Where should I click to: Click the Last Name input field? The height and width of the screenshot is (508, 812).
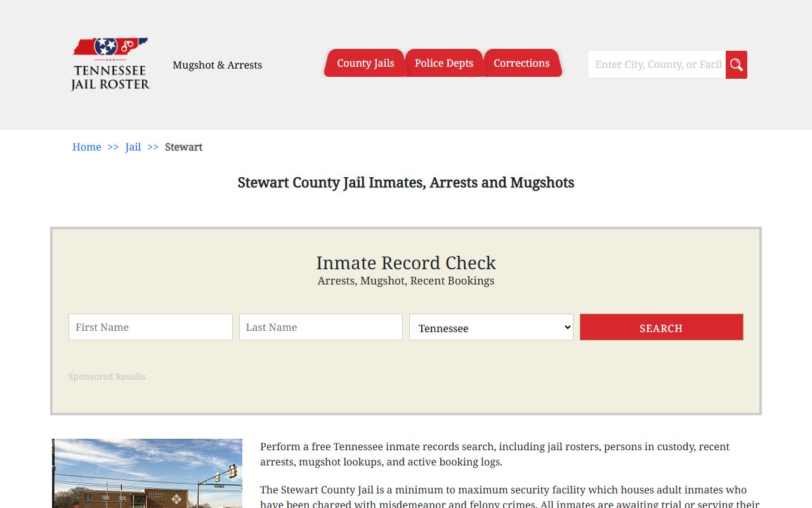[321, 327]
